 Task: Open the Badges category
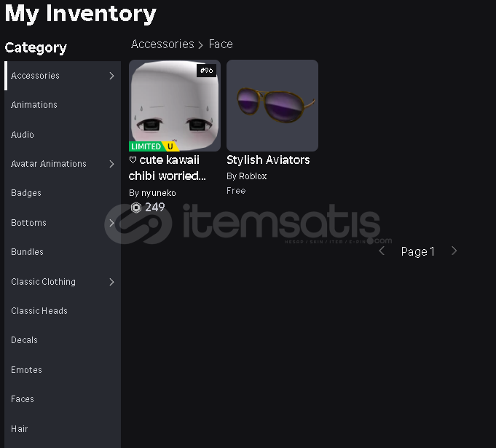point(63,193)
